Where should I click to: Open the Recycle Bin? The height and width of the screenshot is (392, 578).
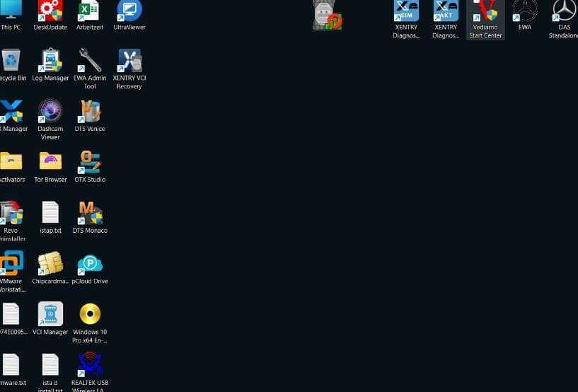[11, 65]
